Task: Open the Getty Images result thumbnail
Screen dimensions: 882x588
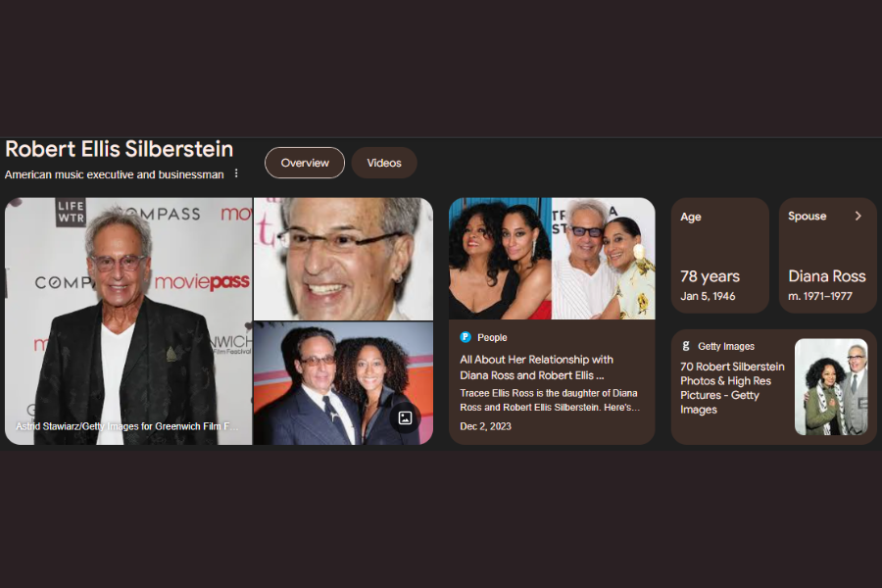Action: point(831,387)
